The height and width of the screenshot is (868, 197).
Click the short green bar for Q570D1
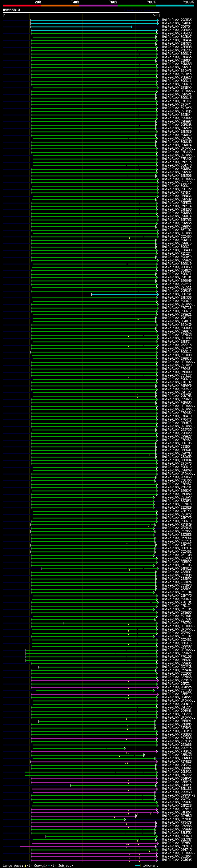click(x=78, y=819)
